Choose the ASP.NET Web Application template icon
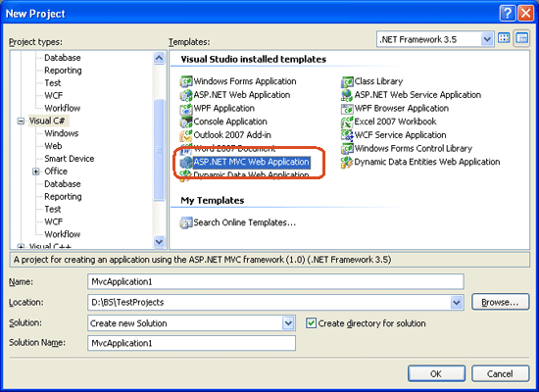Image resolution: width=539 pixels, height=392 pixels. (186, 95)
